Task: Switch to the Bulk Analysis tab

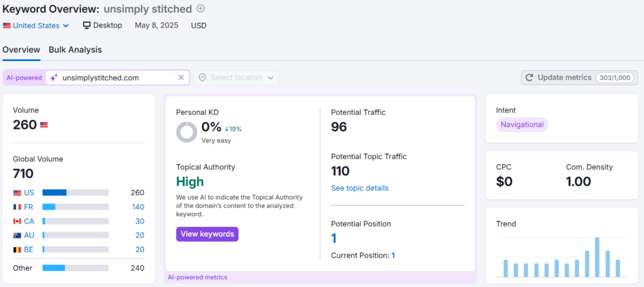Action: (x=75, y=50)
